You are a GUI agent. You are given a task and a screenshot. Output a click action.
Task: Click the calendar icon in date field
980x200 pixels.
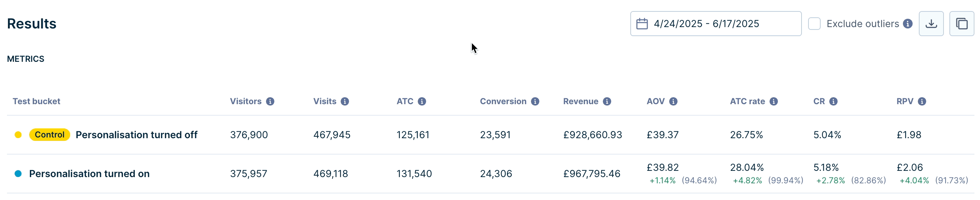point(642,24)
